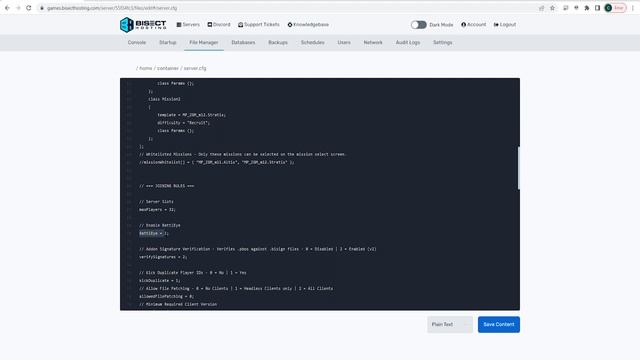The height and width of the screenshot is (360, 640).
Task: Click browser back arrow
Action: [x=7, y=8]
